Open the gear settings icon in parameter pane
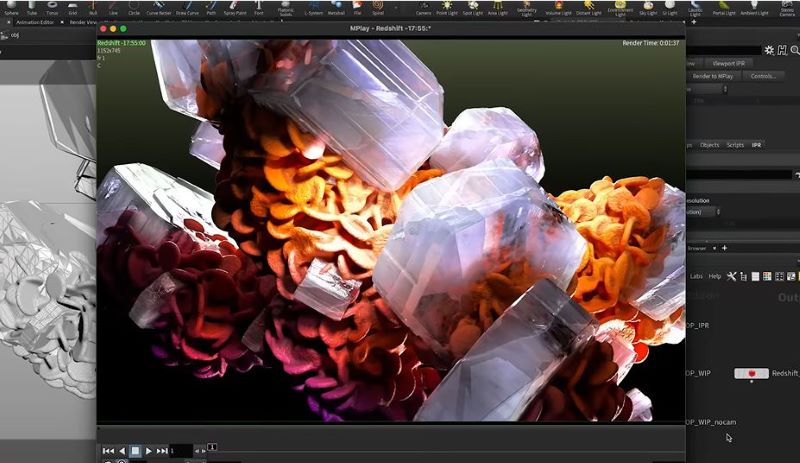This screenshot has width=800, height=463. (x=769, y=50)
